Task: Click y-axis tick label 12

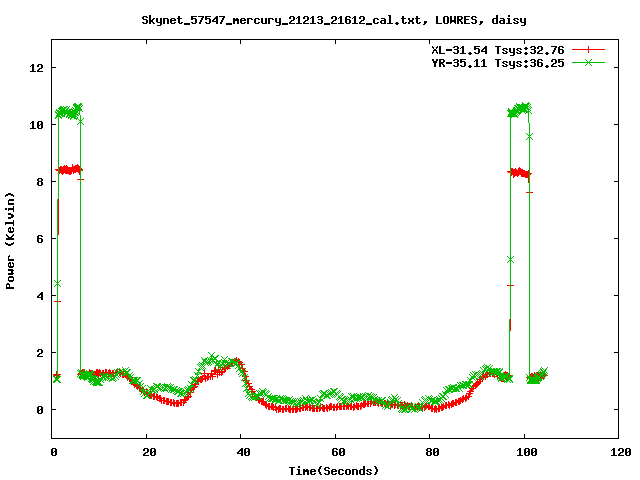Action: point(36,68)
